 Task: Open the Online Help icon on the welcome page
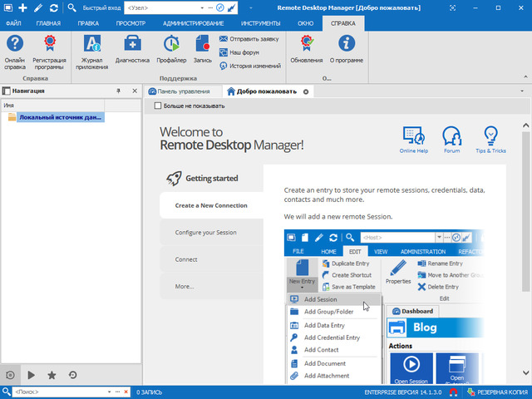click(413, 140)
